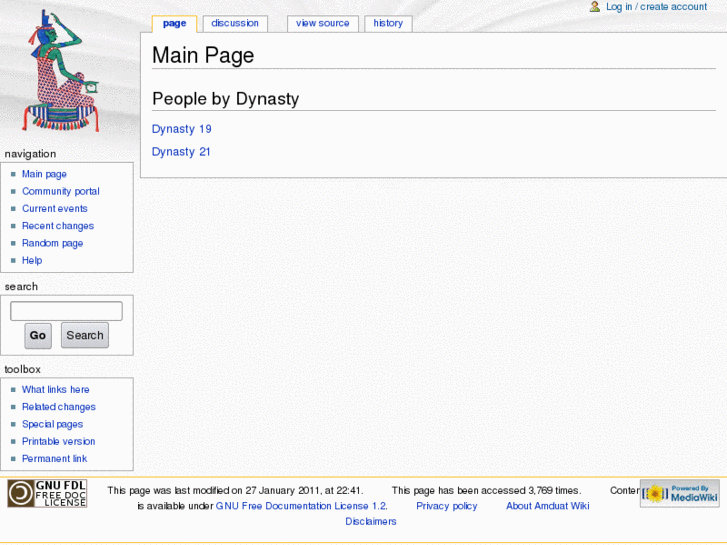
Task: Open the history tab
Action: (388, 23)
